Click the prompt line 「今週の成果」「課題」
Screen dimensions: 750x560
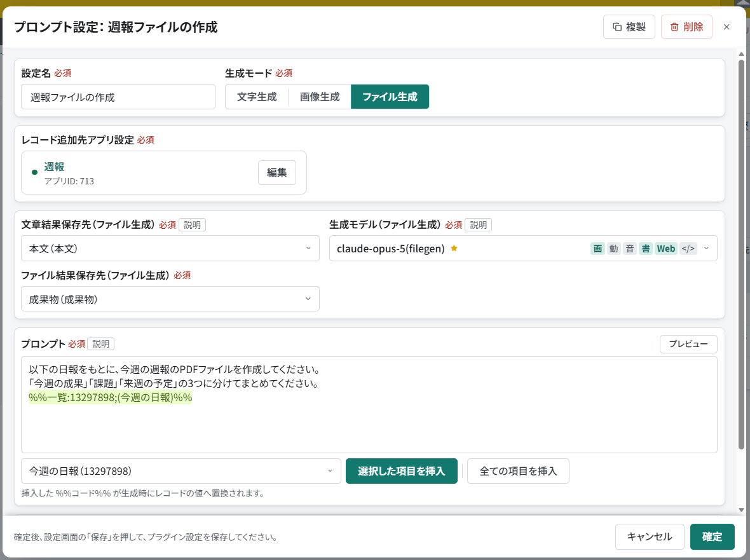173,383
